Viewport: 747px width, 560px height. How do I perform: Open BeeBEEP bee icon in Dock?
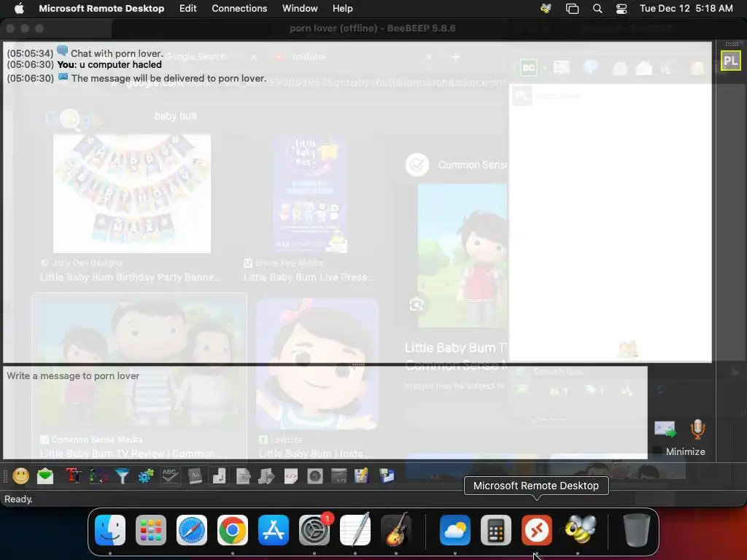tap(580, 529)
